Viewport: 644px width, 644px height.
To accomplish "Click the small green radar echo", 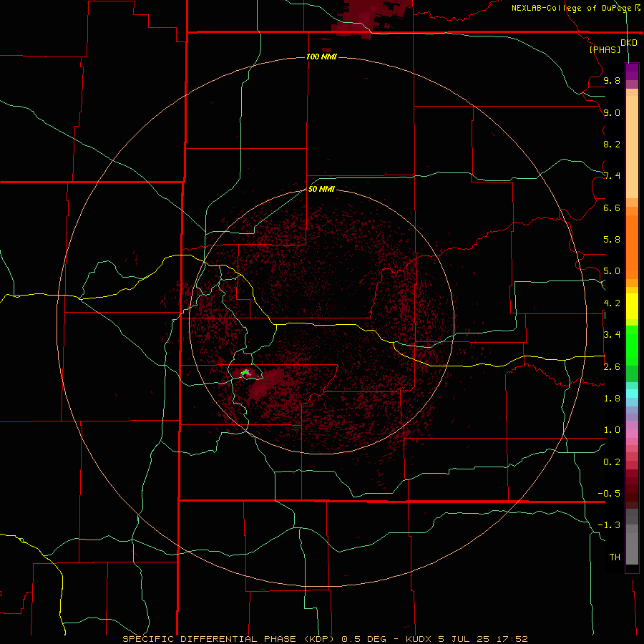I will [245, 373].
